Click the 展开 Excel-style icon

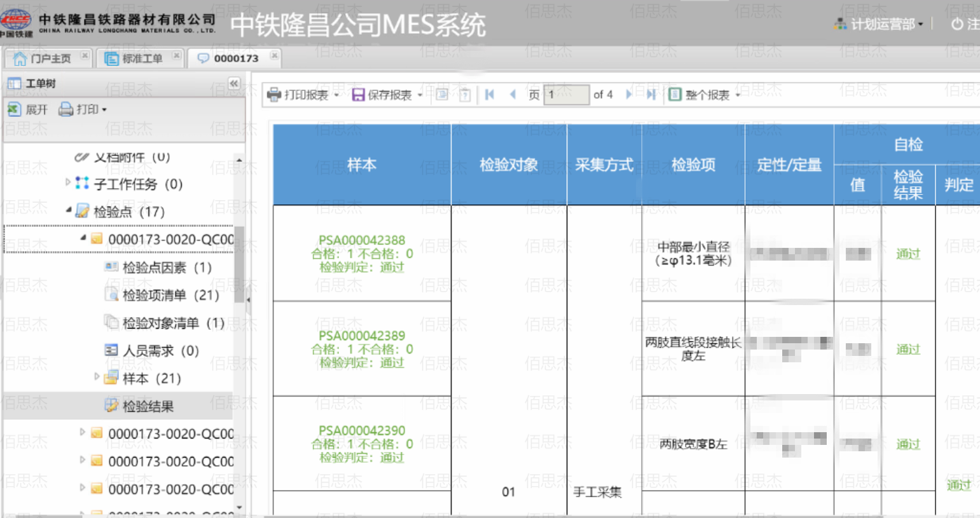[14, 109]
